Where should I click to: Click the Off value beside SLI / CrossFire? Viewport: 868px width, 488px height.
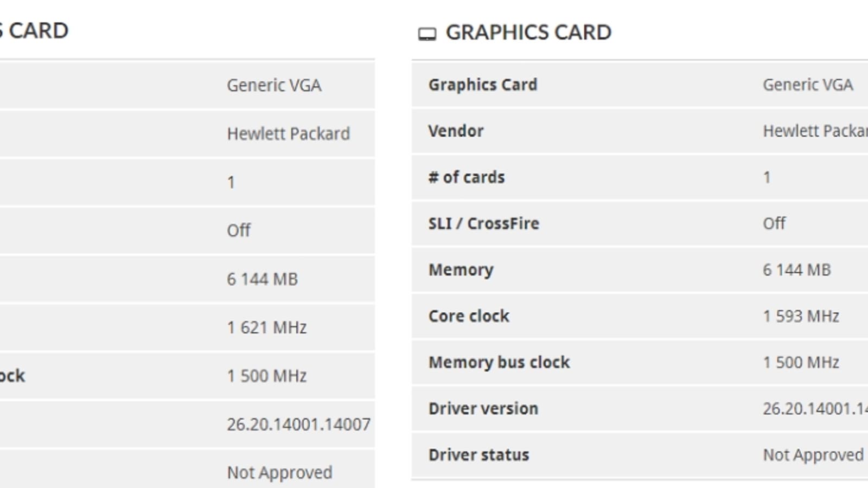click(774, 223)
